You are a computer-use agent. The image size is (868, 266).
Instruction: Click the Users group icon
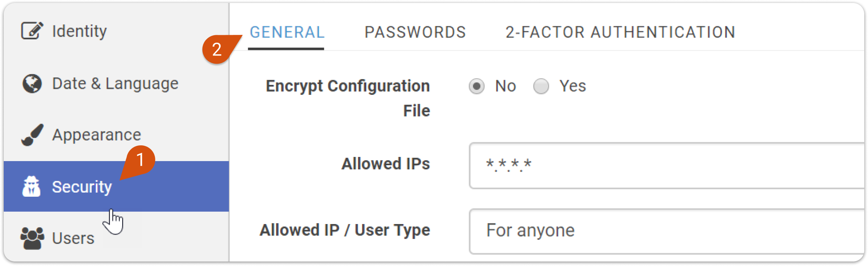[x=32, y=238]
